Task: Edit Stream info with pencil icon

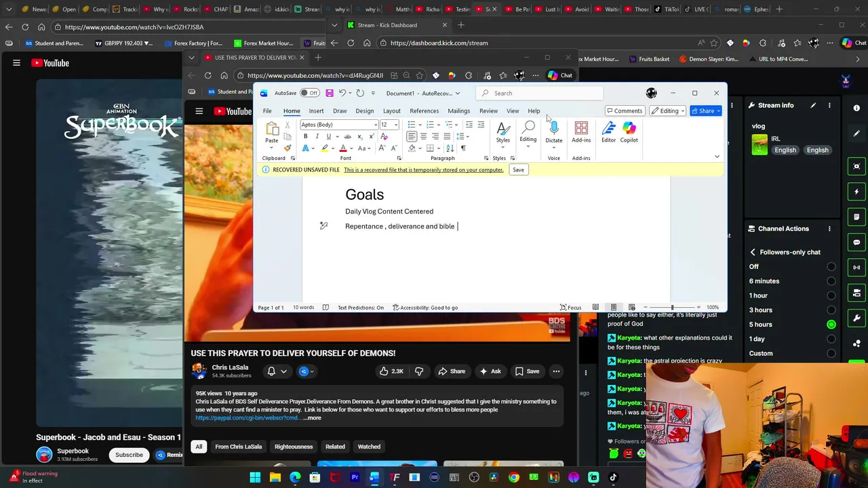Action: pos(812,105)
